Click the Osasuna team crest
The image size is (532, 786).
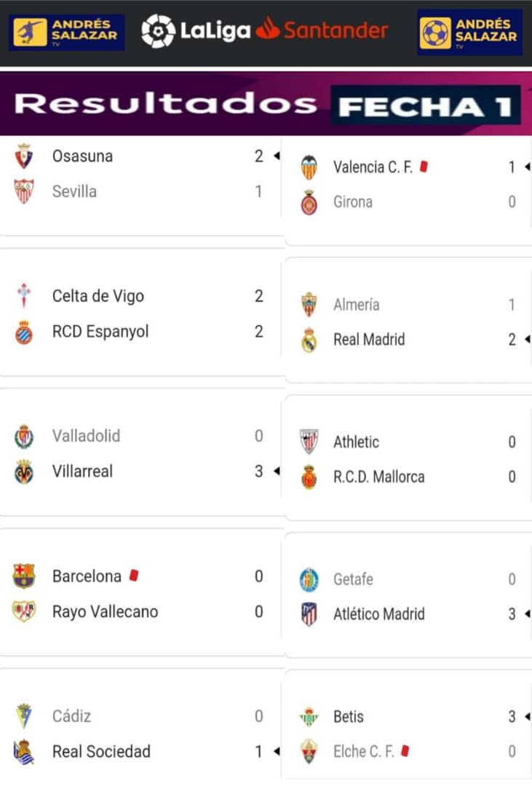click(24, 156)
